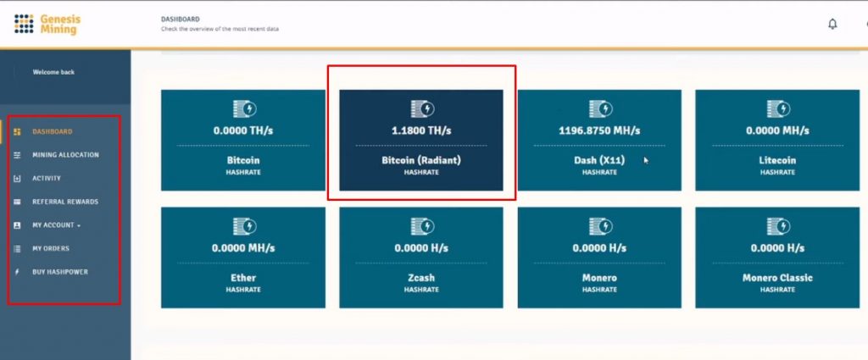Click the 0.0000 H/s Zcash value
This screenshot has height=360, width=868.
coord(421,248)
